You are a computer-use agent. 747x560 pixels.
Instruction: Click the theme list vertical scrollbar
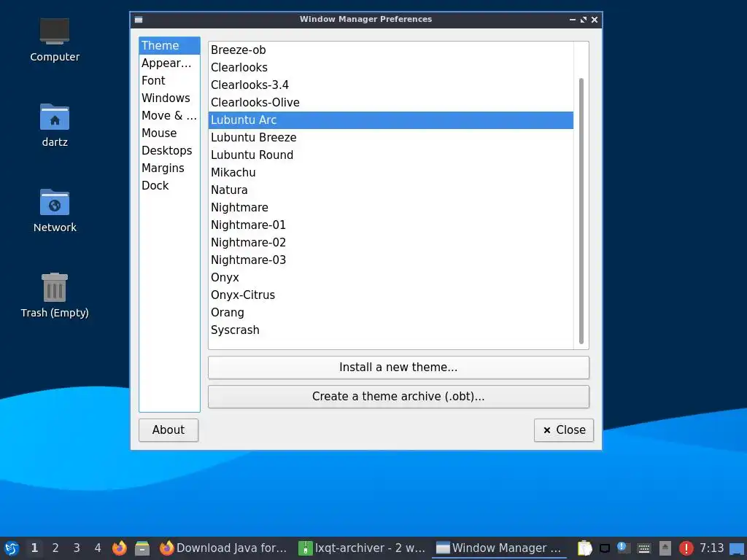point(581,211)
